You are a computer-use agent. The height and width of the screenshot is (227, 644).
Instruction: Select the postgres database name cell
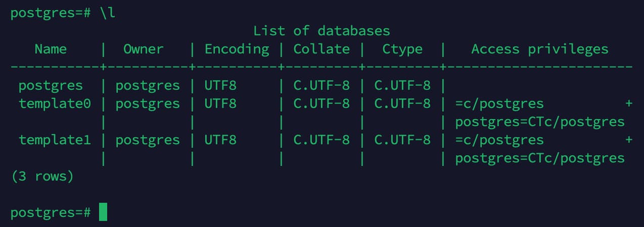point(51,86)
